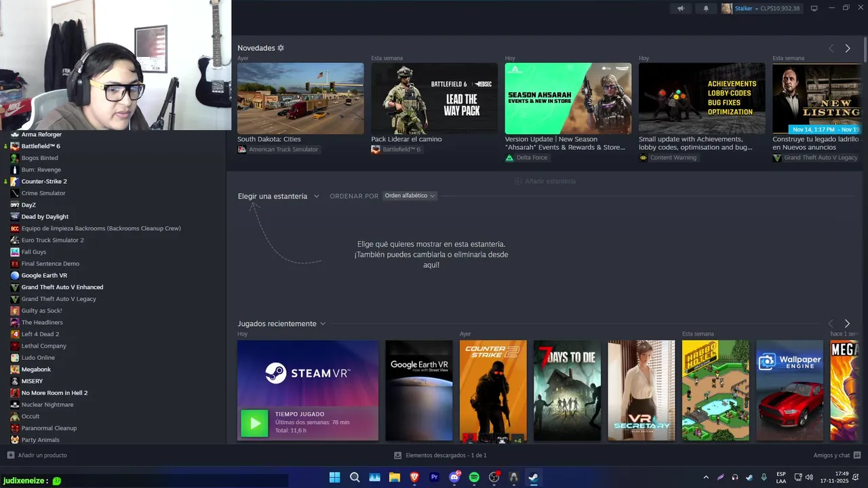Open the Lead The Way Pack thumbnail

(434, 98)
